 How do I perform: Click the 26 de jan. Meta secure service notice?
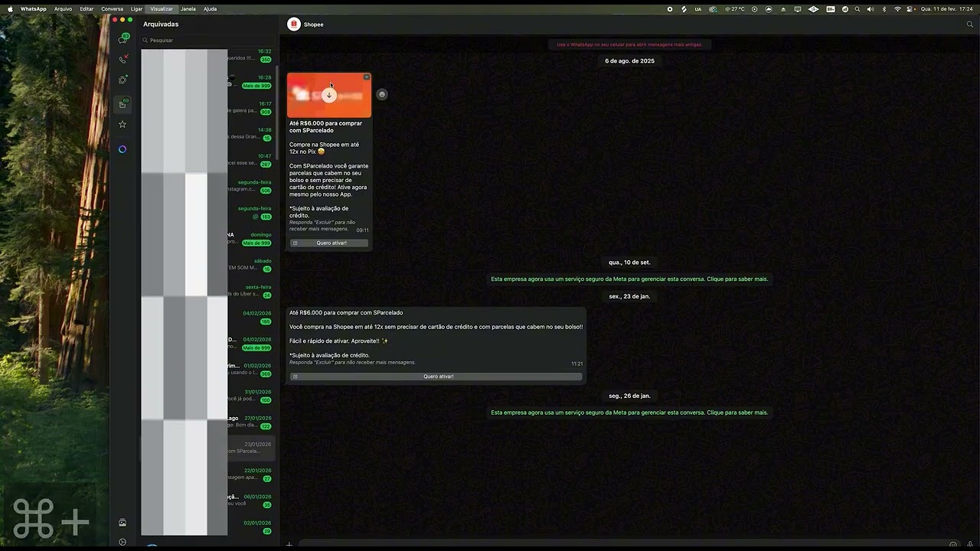coord(629,412)
